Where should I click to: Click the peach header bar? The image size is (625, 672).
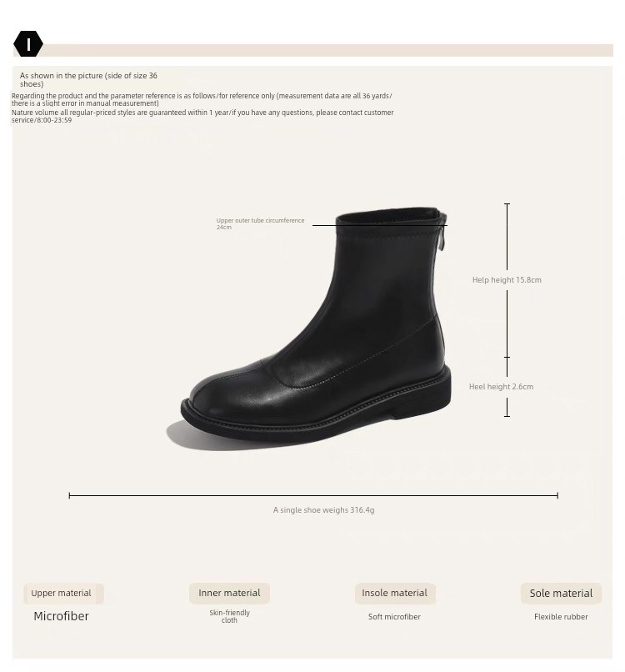pyautogui.click(x=333, y=50)
